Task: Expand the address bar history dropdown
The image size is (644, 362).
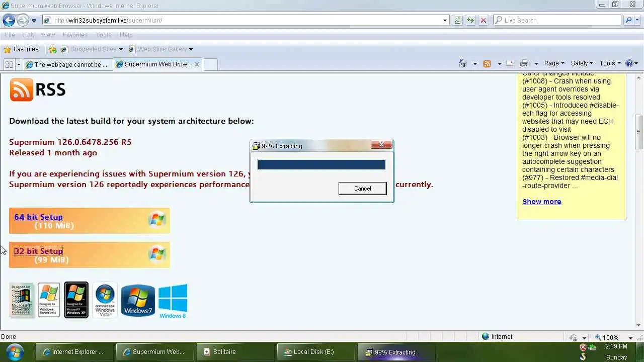Action: click(x=445, y=21)
